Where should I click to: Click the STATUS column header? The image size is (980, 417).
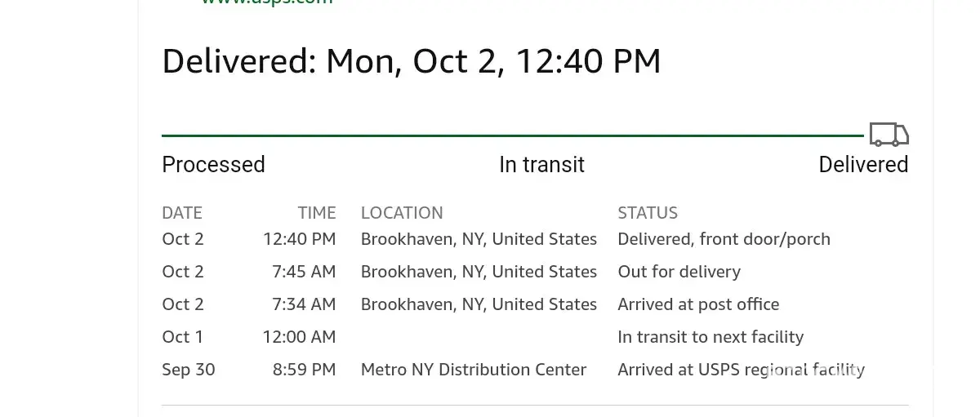[648, 213]
